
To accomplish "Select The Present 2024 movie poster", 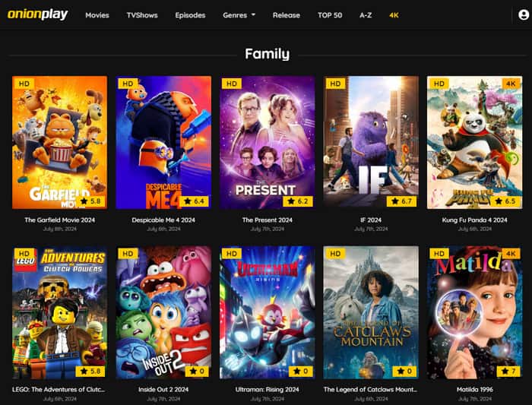I will click(x=268, y=142).
